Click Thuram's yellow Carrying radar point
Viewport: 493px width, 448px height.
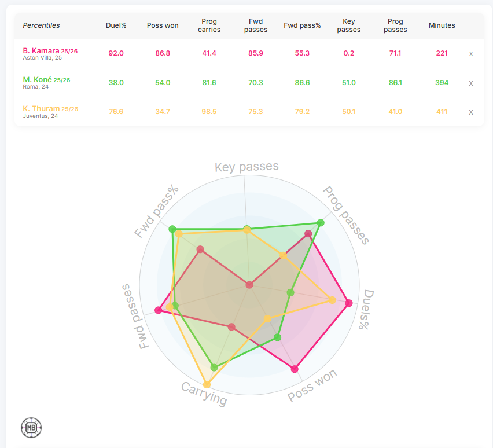click(207, 384)
